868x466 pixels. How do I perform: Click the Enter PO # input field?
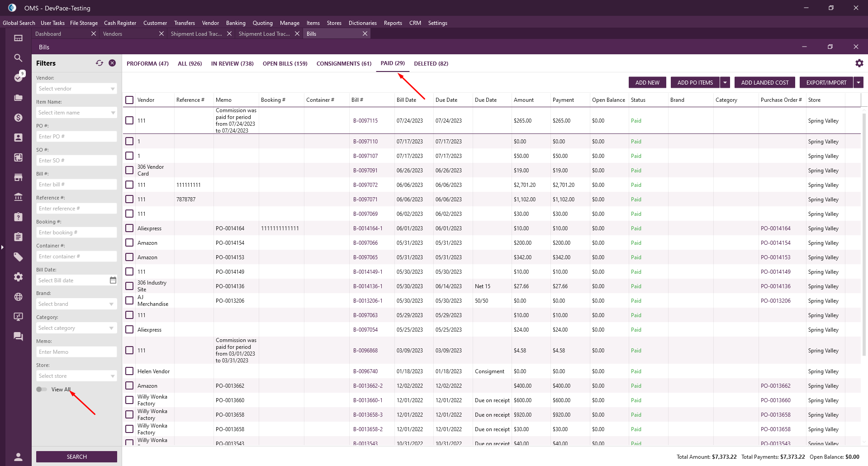click(x=76, y=137)
